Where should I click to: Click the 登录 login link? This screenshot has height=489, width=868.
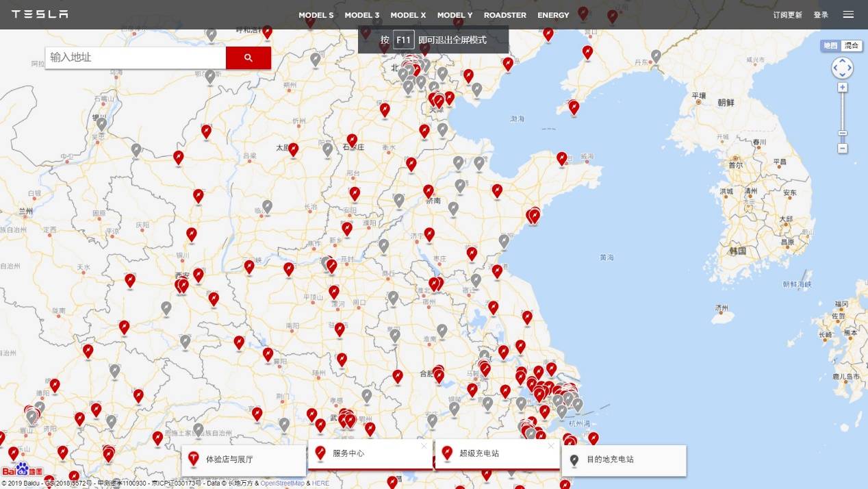(821, 15)
